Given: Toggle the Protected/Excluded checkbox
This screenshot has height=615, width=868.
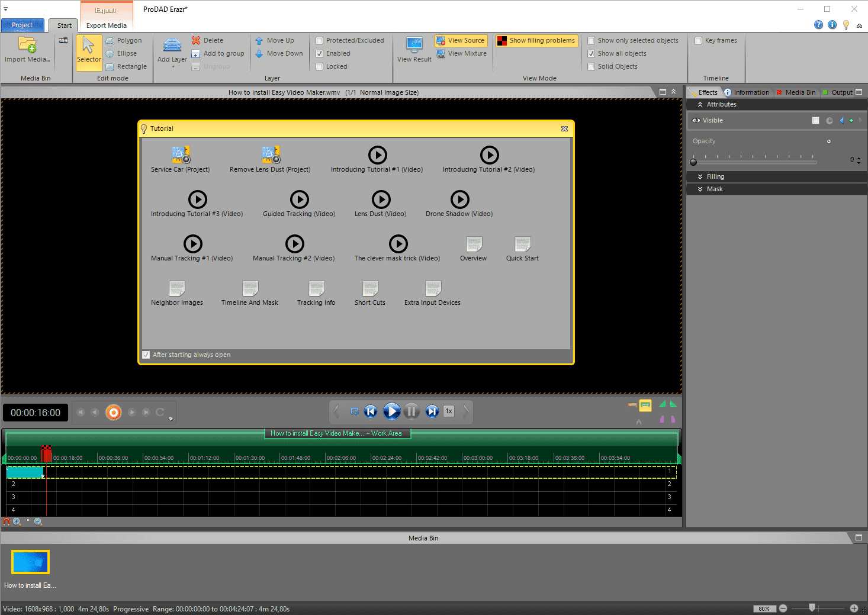Looking at the screenshot, I should tap(320, 41).
